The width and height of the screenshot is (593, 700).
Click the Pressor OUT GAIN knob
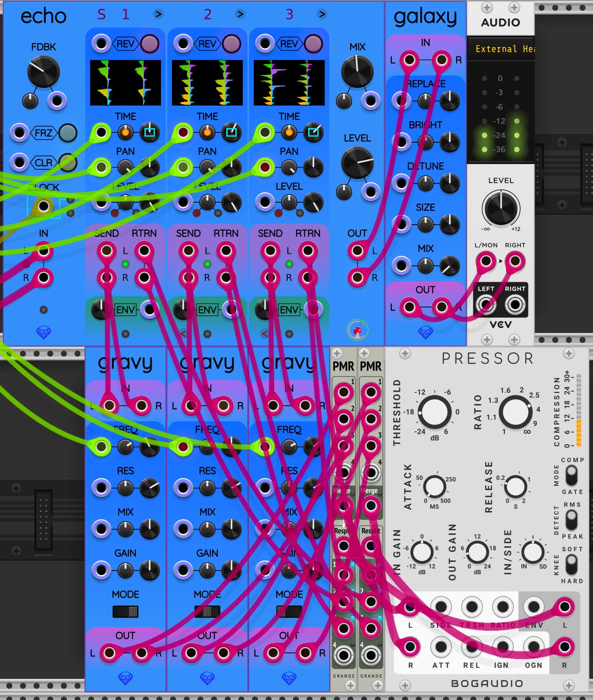477,552
